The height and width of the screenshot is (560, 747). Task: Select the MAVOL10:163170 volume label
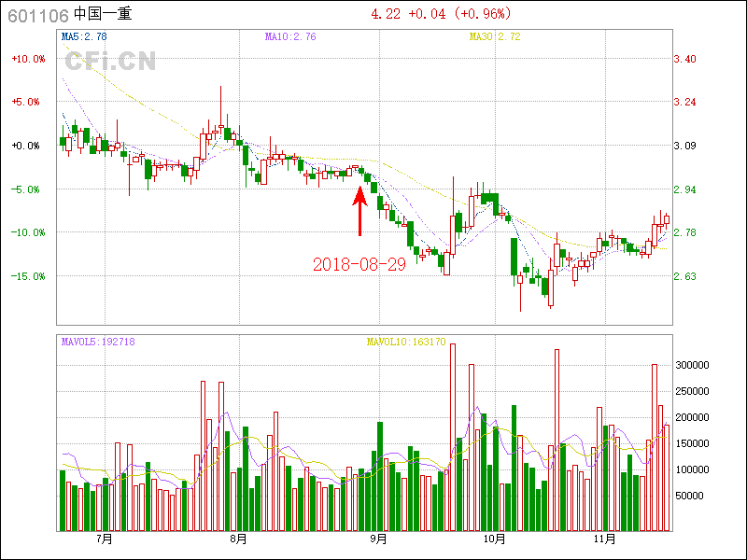pos(406,342)
